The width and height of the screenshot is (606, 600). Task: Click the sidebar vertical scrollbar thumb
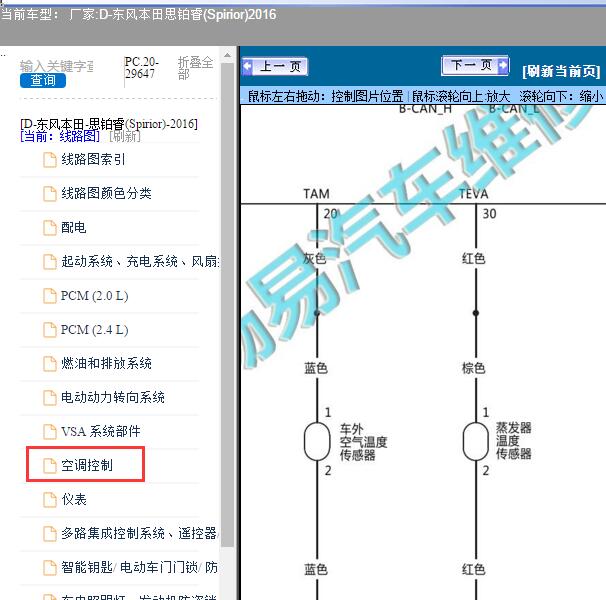[x=228, y=305]
